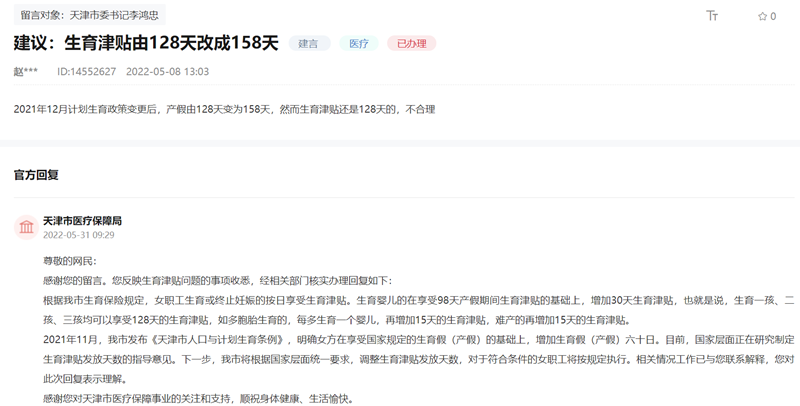Click the poster name 赵***
The image size is (800, 406).
coord(26,71)
